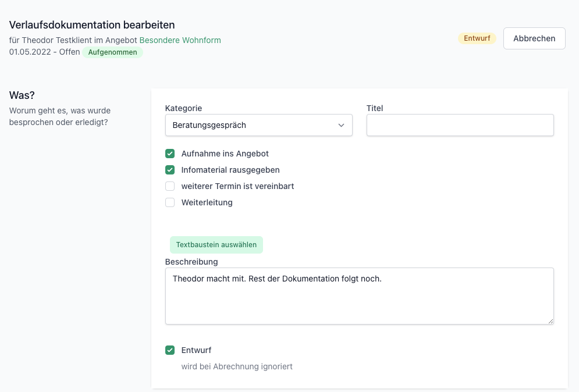Click the 'wird bei Abrechnung ignoriert' hint
Image resolution: width=579 pixels, height=392 pixels.
coord(237,366)
